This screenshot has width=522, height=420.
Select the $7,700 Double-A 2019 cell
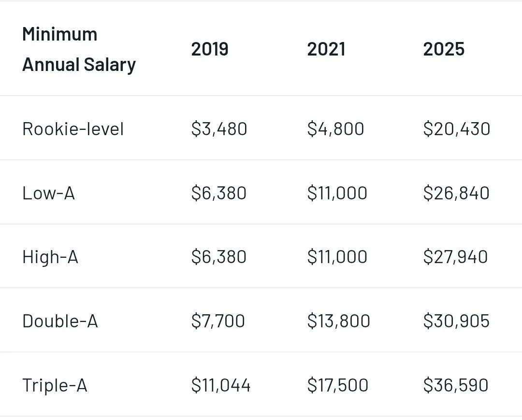pyautogui.click(x=218, y=321)
